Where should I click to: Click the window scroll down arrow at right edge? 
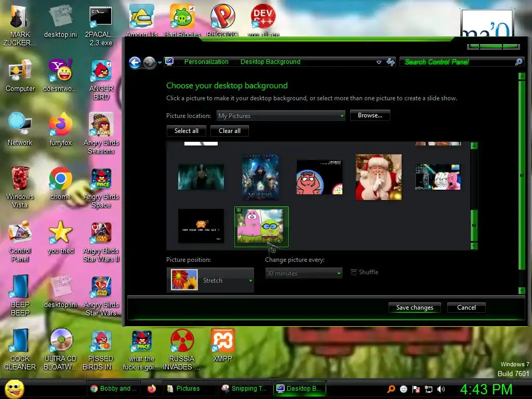pos(522,290)
